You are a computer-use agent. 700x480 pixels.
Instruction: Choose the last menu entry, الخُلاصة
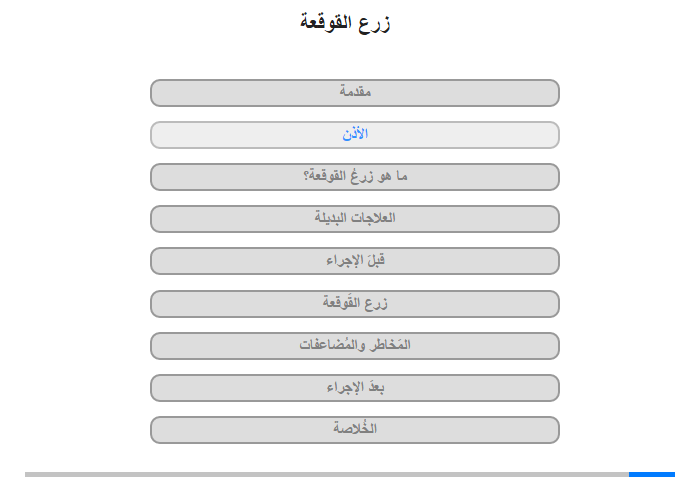(x=355, y=429)
